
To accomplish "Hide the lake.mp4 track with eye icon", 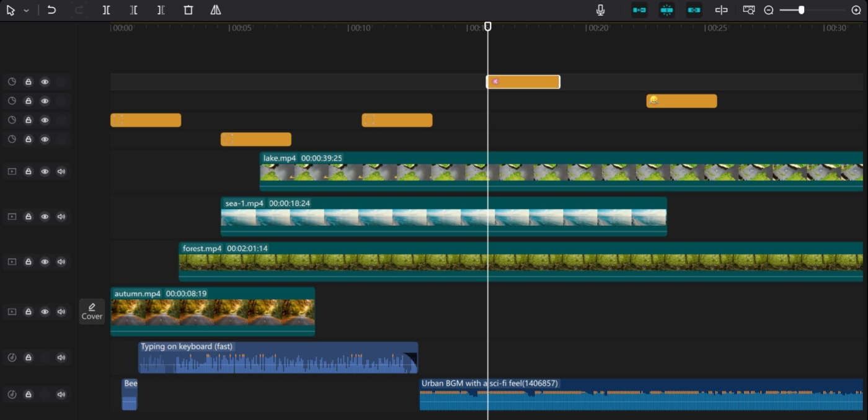I will (x=45, y=172).
